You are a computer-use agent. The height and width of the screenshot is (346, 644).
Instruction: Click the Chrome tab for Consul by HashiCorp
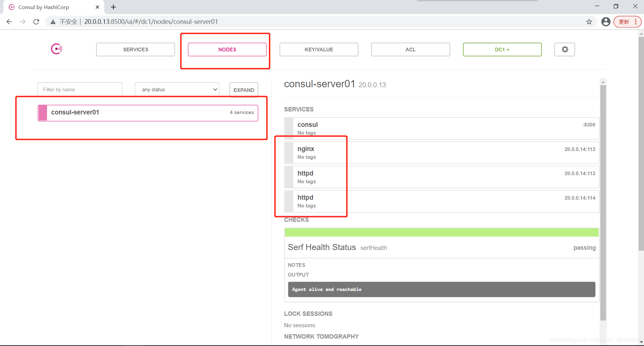point(54,7)
